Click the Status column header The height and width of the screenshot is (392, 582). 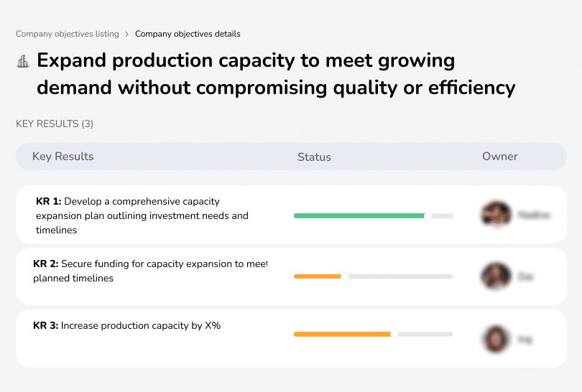[314, 157]
